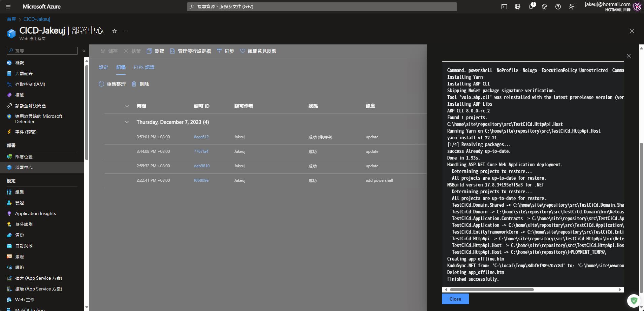
Task: Open the Azure portal hamburger menu
Action: tap(8, 7)
